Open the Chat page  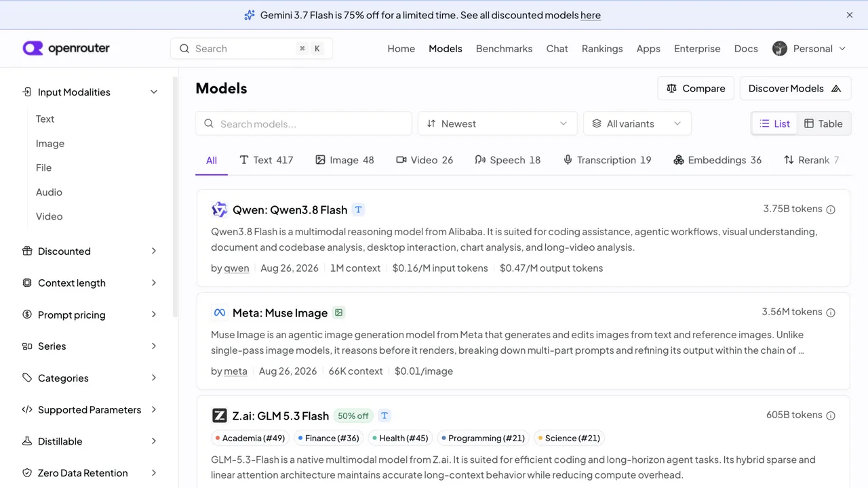[x=557, y=49]
